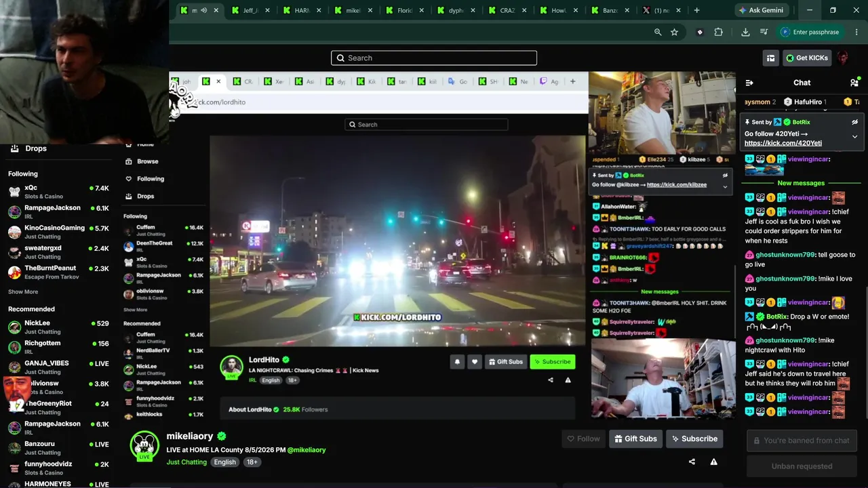Click the first New messages viewingincar username
Image resolution: width=868 pixels, height=488 pixels.
coord(809,198)
